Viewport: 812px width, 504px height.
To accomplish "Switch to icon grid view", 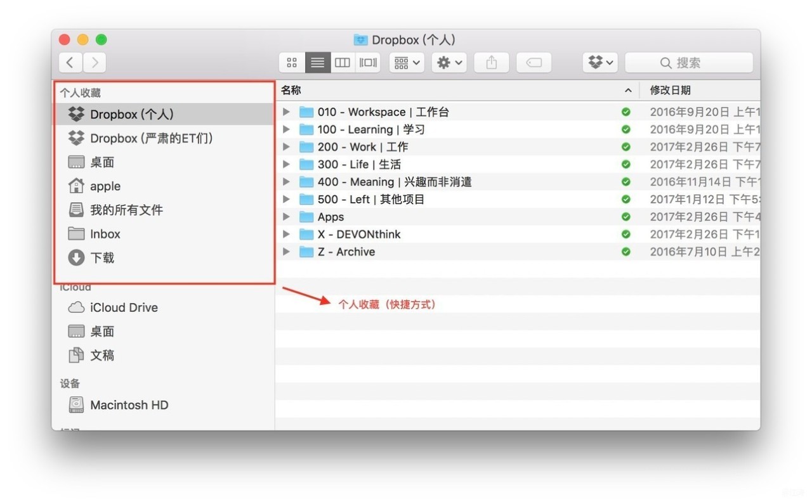I will (x=292, y=62).
